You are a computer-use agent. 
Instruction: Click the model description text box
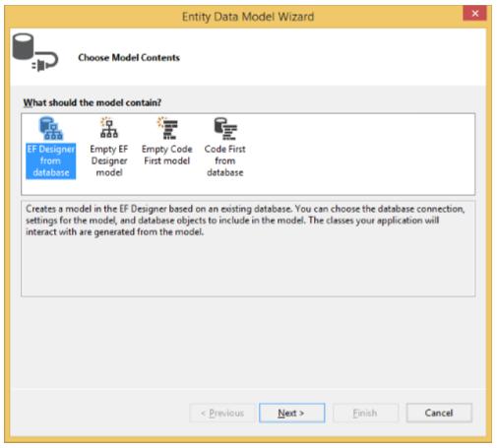click(x=248, y=248)
